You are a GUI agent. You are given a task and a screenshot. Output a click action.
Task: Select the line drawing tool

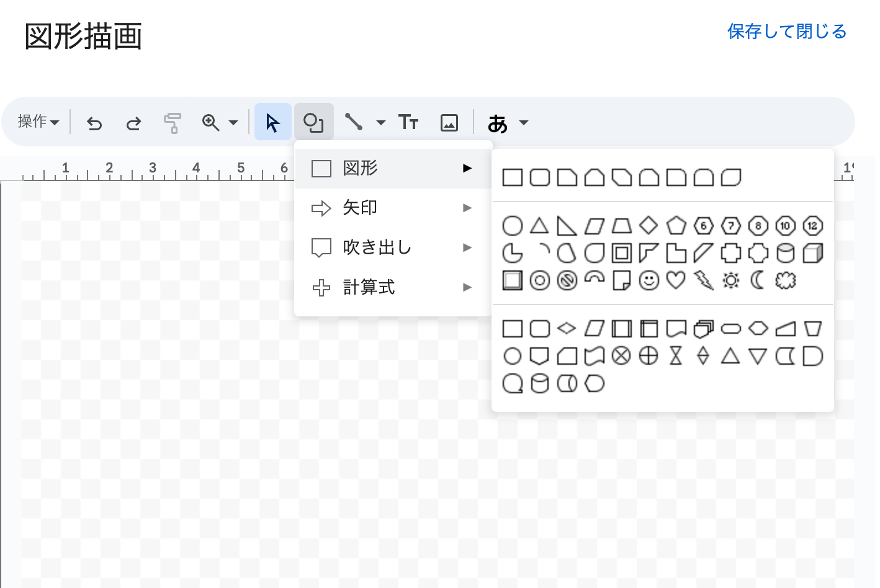point(354,122)
